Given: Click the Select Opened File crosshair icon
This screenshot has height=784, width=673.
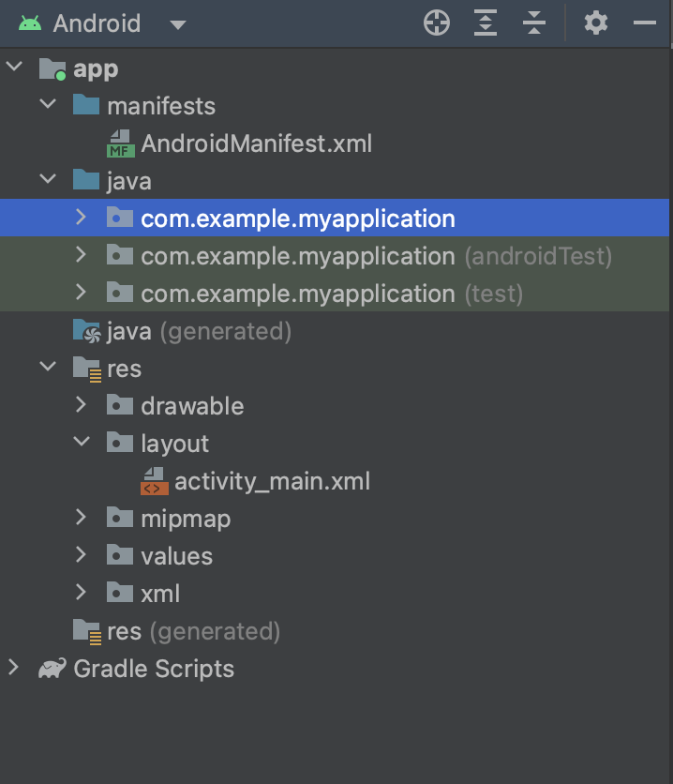Looking at the screenshot, I should tap(436, 23).
